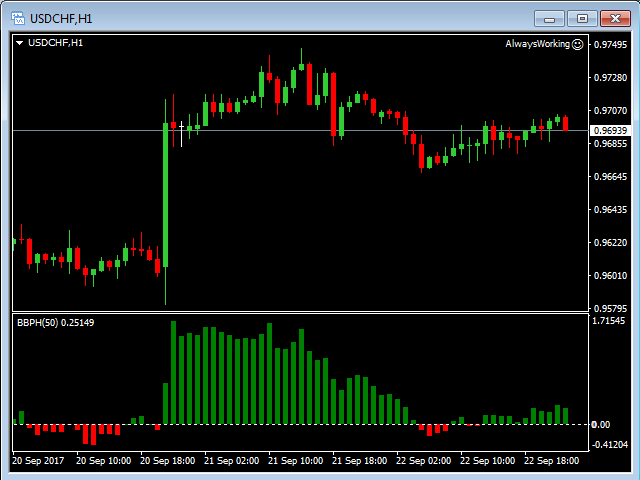Minimize the USDCHF,H1 chart window
The width and height of the screenshot is (640, 480).
[549, 18]
